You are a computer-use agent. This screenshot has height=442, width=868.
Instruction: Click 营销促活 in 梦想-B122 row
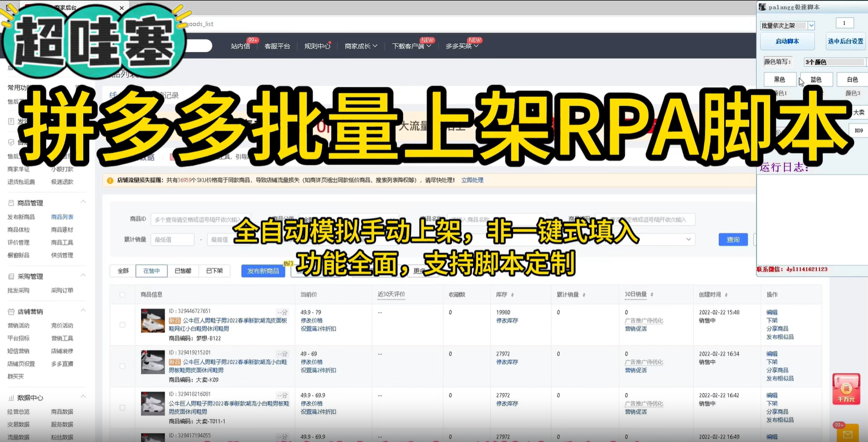point(636,329)
